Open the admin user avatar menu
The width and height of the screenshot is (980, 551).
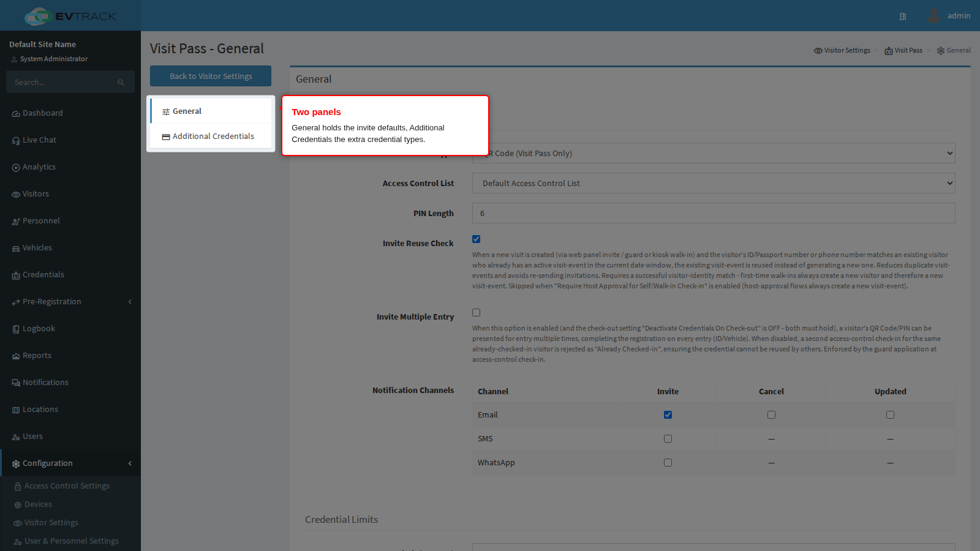click(933, 15)
